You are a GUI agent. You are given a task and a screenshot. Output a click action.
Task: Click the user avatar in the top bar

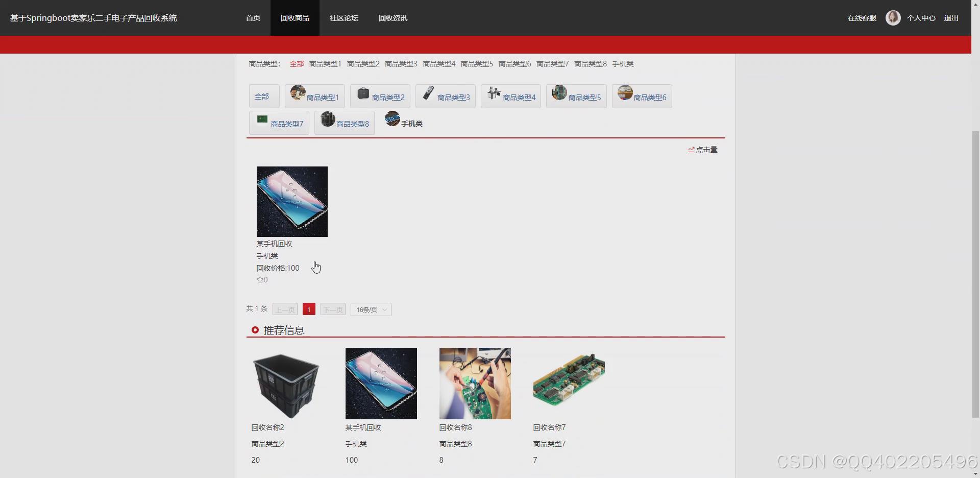[893, 17]
